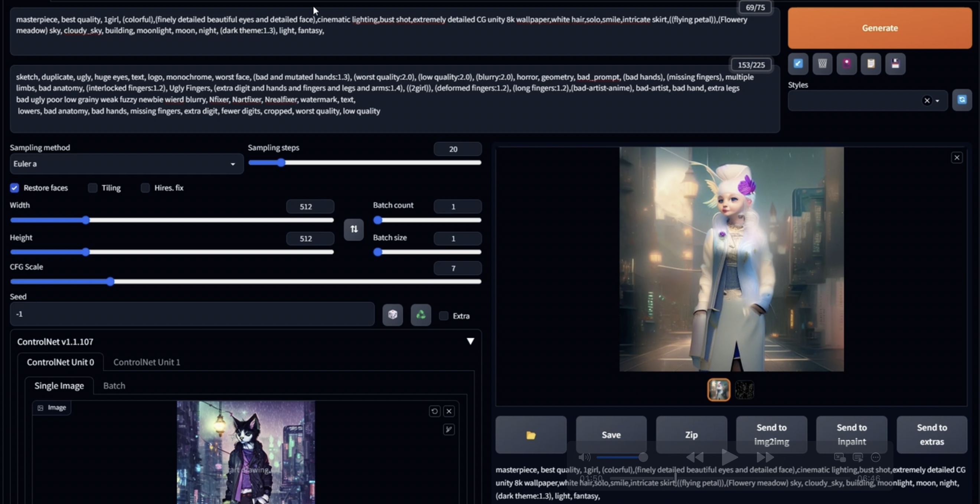
Task: Click the floppy disk save style icon
Action: pyautogui.click(x=895, y=63)
